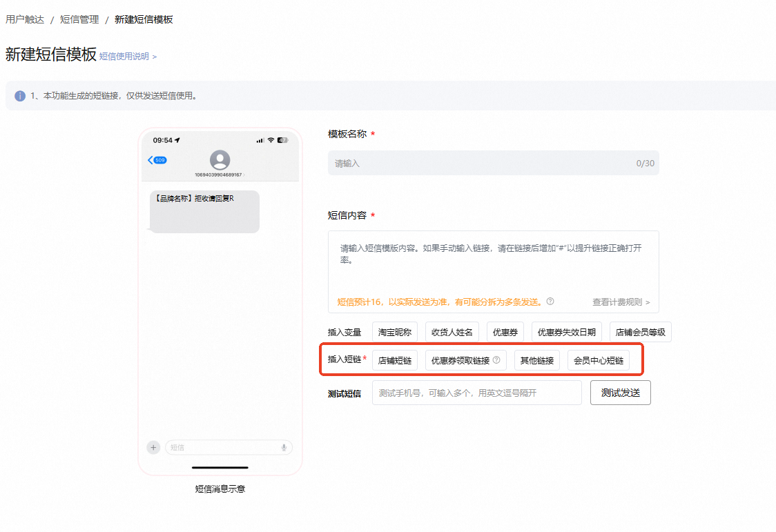Screen dimensions: 776x532
Task: Insert the 淘宝昵称 variable
Action: (395, 333)
